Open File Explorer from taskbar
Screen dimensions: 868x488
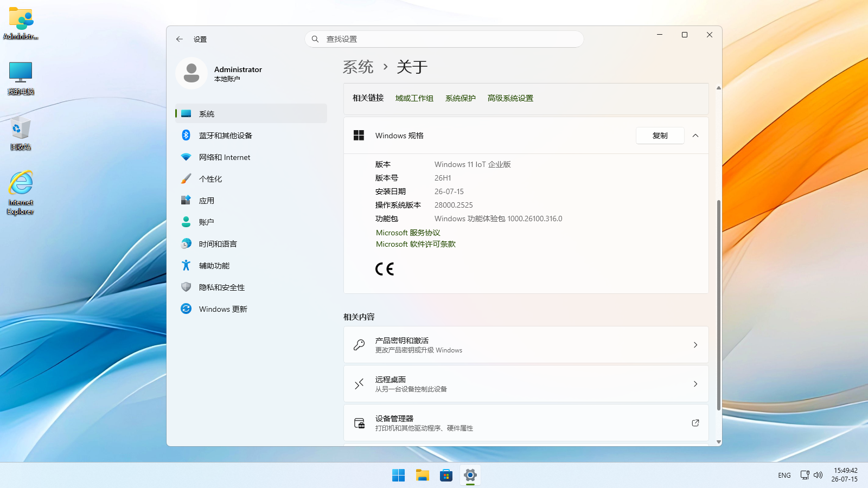(x=423, y=476)
